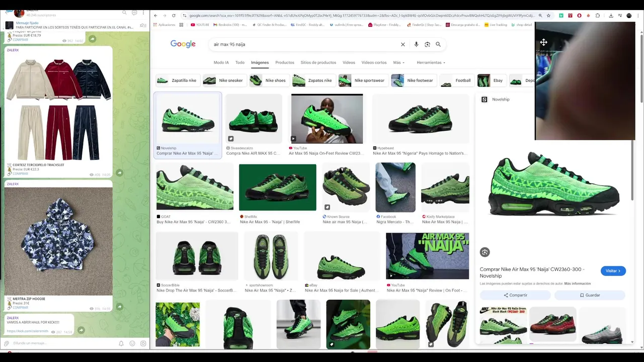Viewport: 644px width, 362px height.
Task: Open the Shelflife green background result
Action: (x=278, y=187)
